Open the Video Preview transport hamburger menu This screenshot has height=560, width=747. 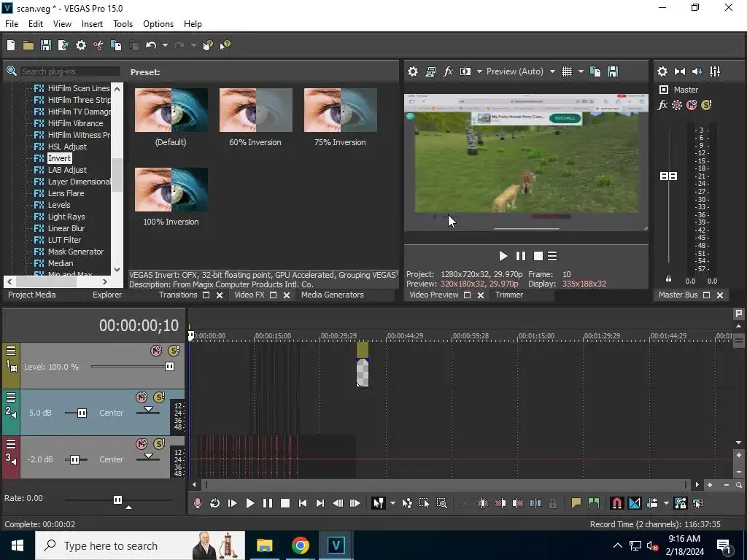552,256
